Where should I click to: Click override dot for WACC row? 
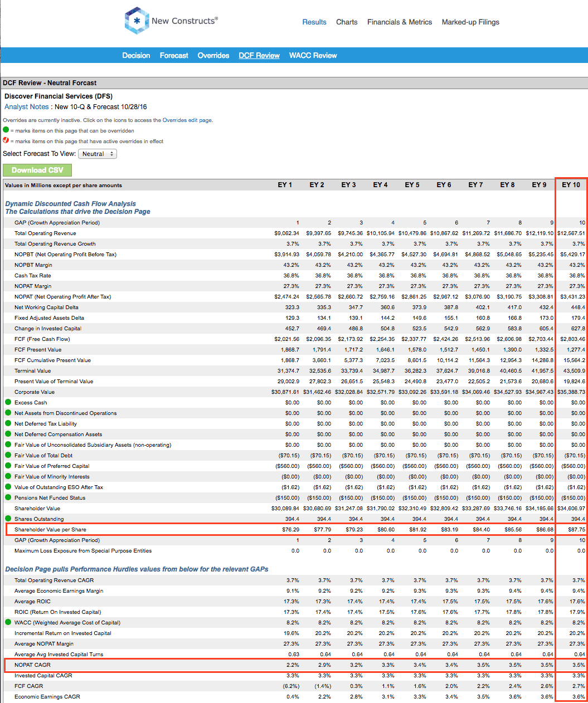pos(8,622)
